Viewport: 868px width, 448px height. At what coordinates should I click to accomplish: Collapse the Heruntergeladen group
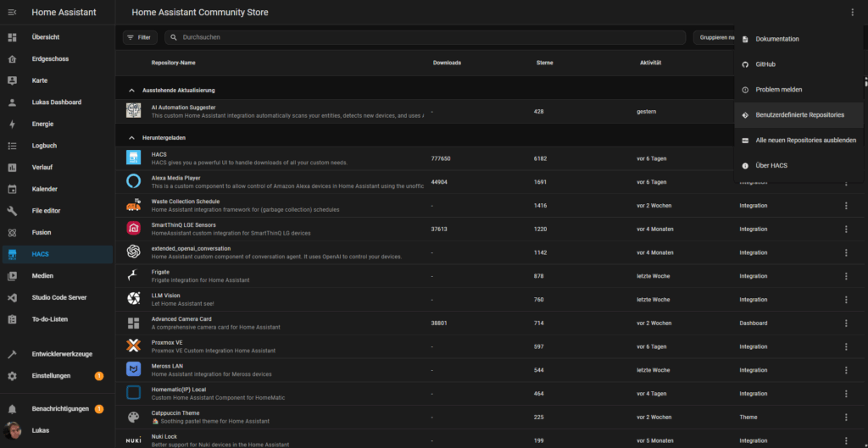coord(131,137)
